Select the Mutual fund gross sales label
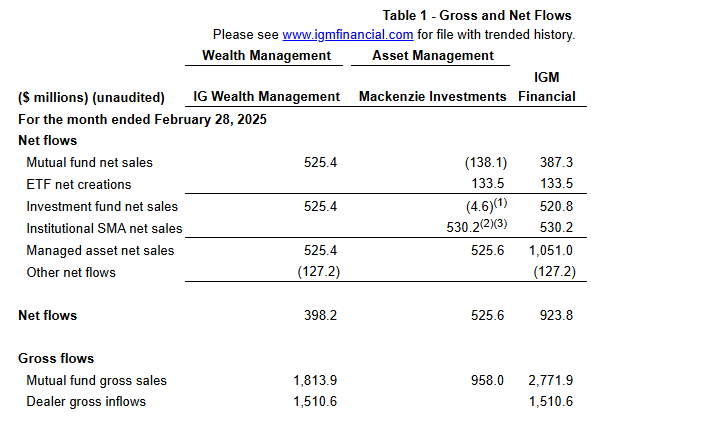 pyautogui.click(x=97, y=380)
